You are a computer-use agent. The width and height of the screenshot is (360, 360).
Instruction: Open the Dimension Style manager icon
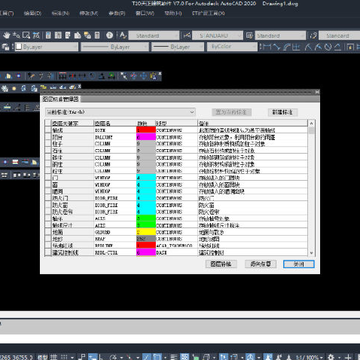[x=187, y=35]
